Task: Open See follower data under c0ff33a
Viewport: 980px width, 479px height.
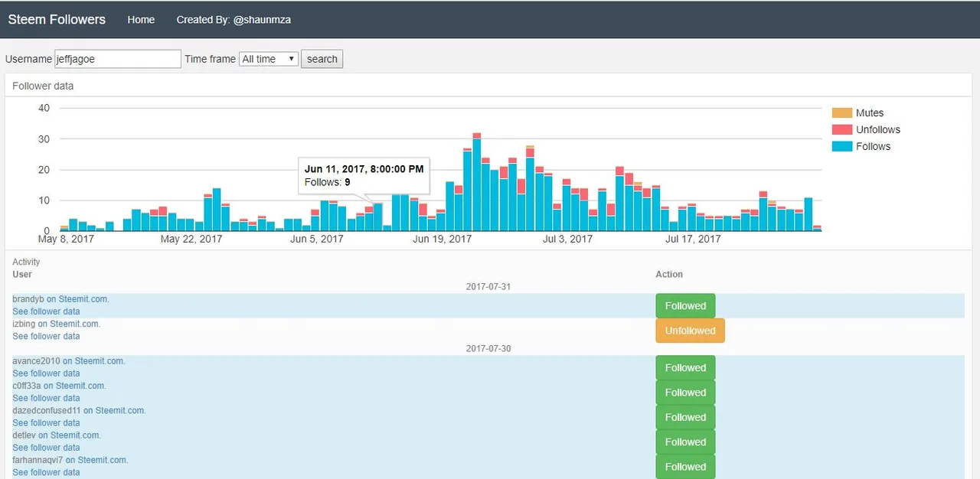Action: [46, 398]
